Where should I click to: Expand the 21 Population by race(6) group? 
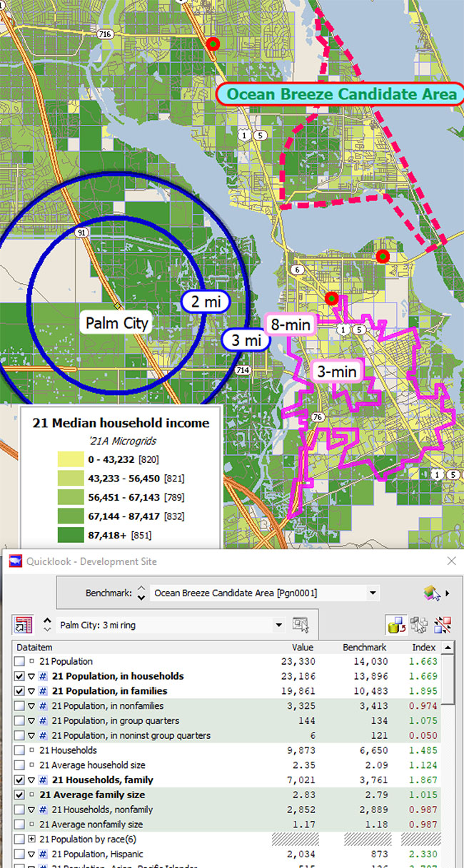pyautogui.click(x=31, y=839)
